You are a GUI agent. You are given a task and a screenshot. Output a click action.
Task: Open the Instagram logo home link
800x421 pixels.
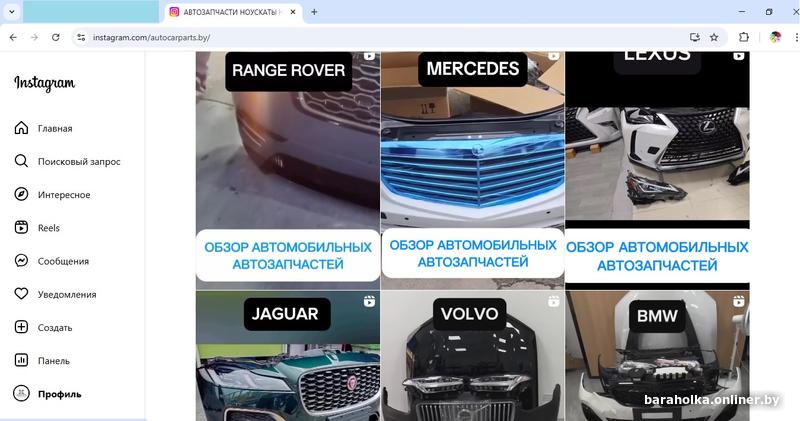pos(44,83)
